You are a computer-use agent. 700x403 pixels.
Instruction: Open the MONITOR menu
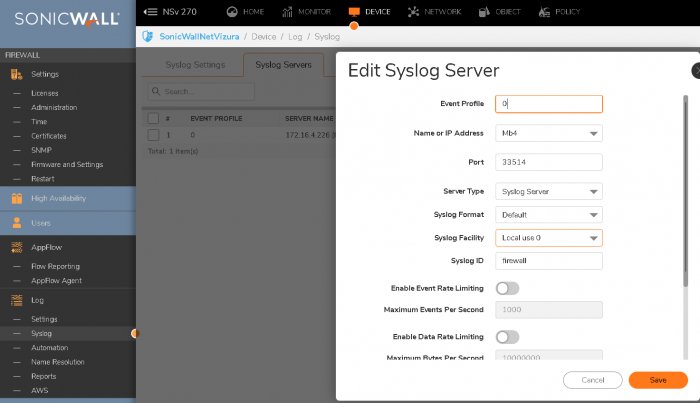[314, 12]
